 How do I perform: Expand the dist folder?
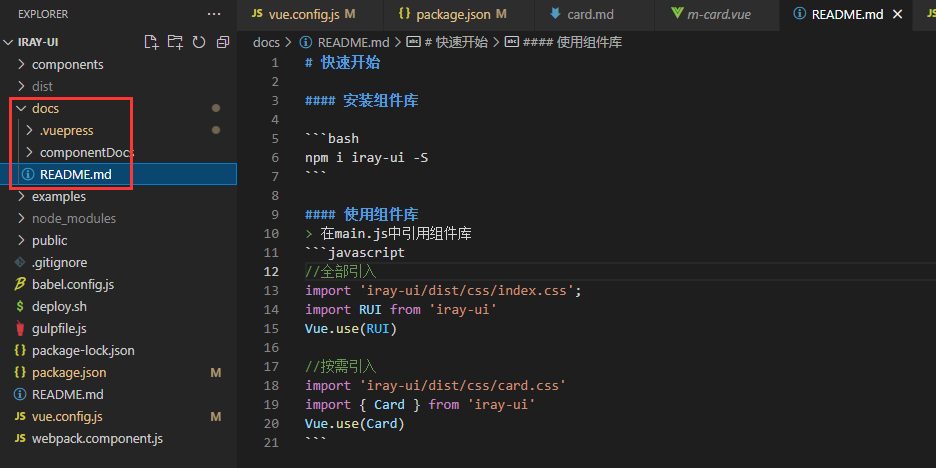point(118,87)
